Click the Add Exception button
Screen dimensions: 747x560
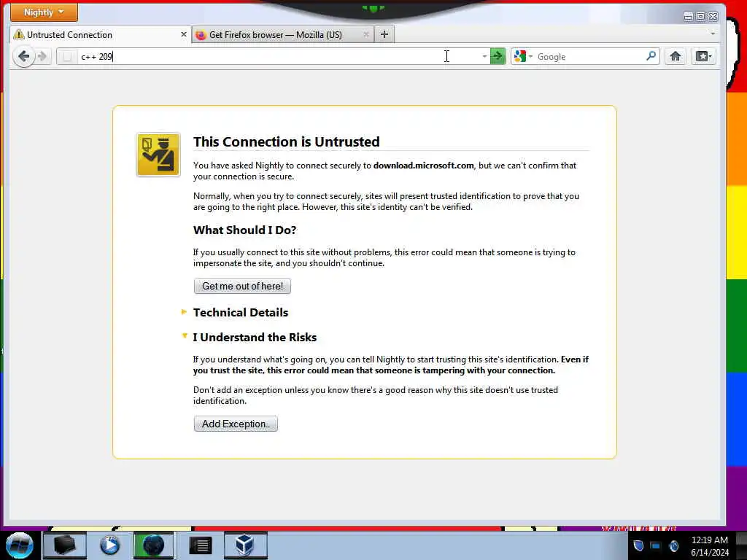click(236, 424)
